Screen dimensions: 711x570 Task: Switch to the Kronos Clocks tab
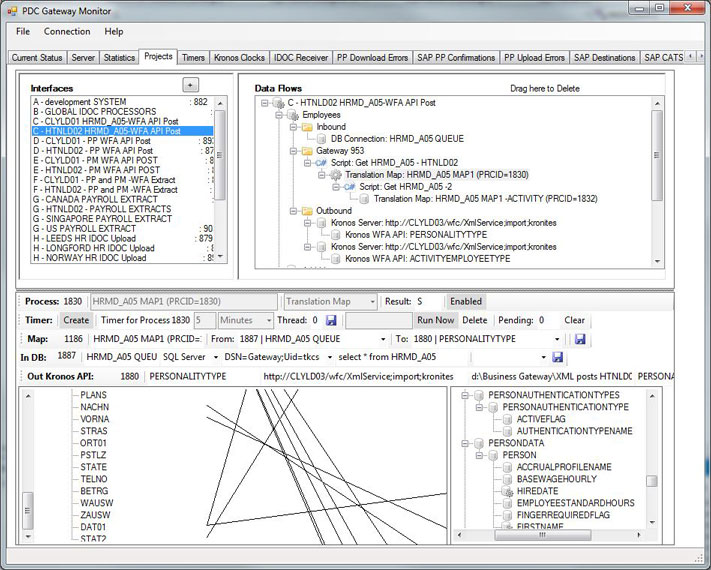click(x=239, y=58)
